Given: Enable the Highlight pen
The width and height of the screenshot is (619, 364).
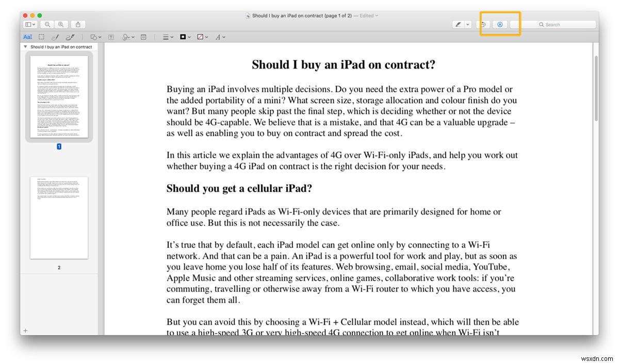Looking at the screenshot, I should click(x=459, y=24).
